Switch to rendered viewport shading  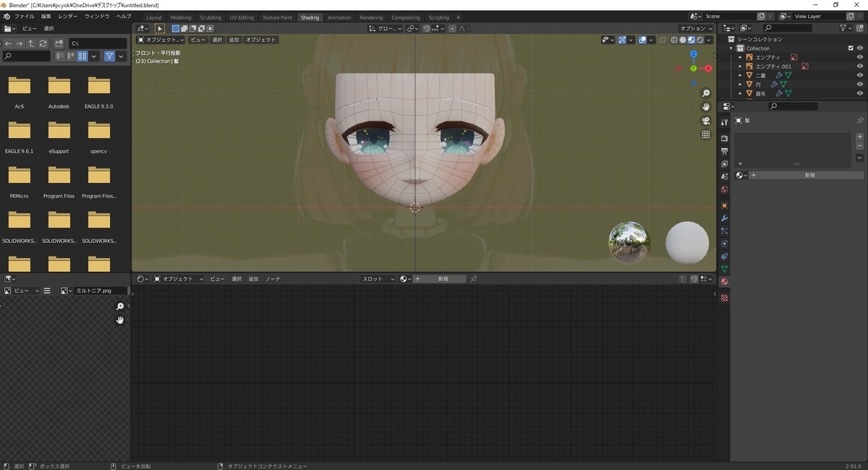[699, 40]
